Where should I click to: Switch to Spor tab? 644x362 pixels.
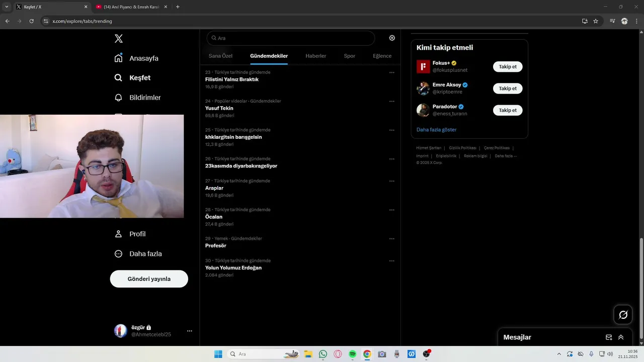pyautogui.click(x=349, y=56)
